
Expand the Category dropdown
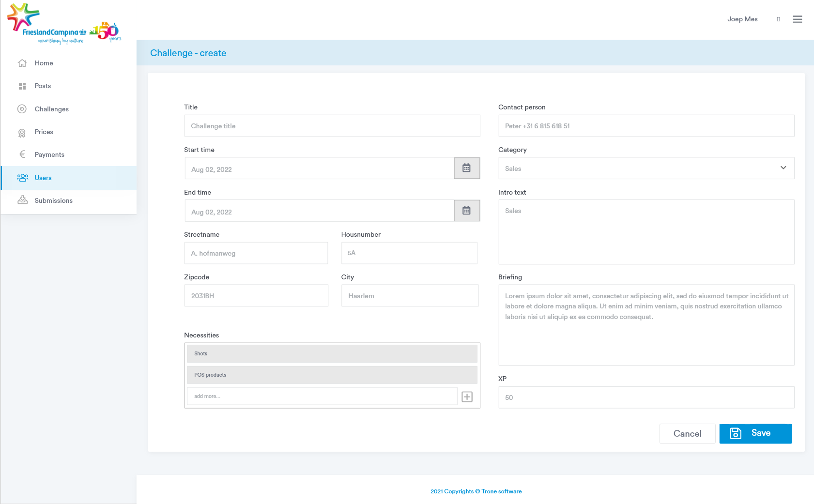click(x=646, y=168)
